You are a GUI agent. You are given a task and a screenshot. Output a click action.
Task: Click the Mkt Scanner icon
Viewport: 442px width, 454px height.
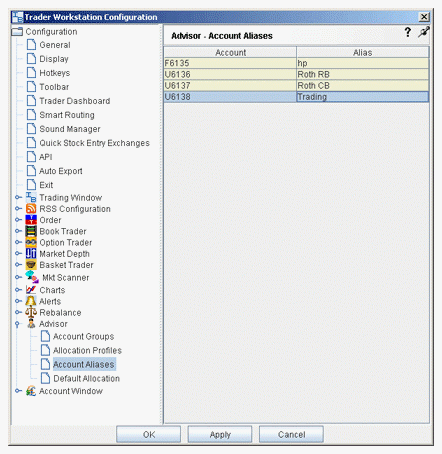coord(32,277)
